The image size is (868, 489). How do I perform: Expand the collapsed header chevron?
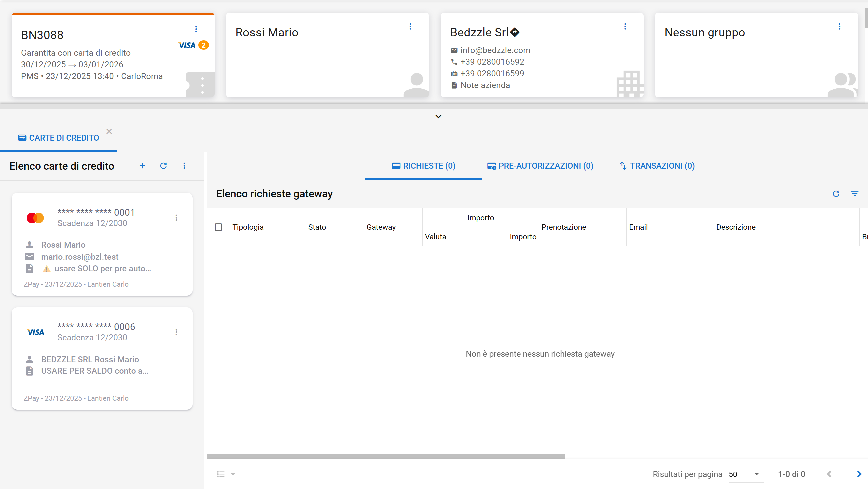coord(438,117)
